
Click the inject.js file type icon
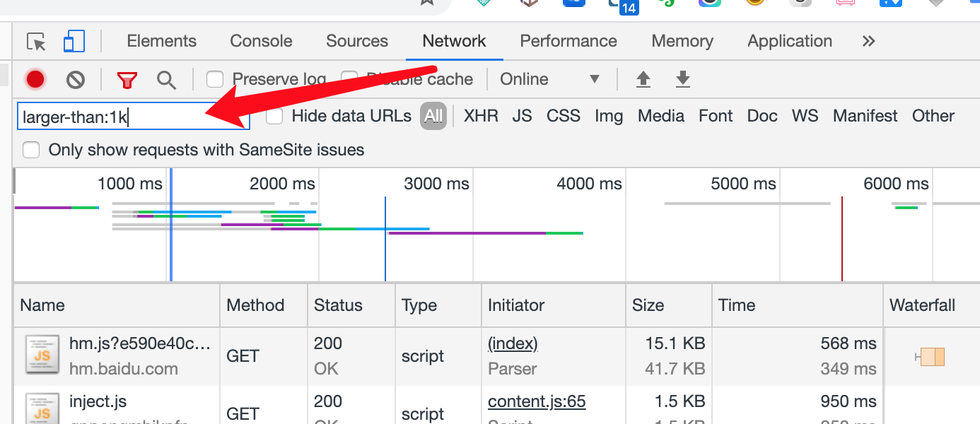tap(42, 408)
